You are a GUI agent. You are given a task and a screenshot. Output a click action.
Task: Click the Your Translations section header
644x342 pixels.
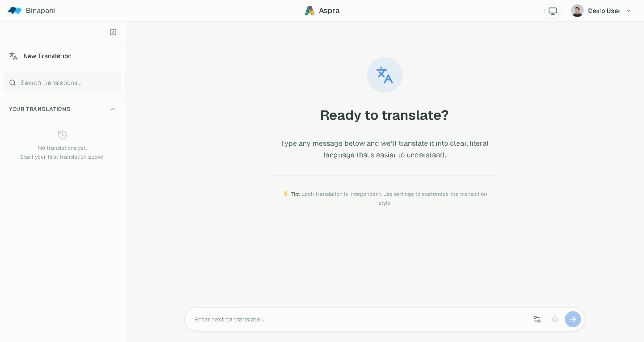(40, 109)
